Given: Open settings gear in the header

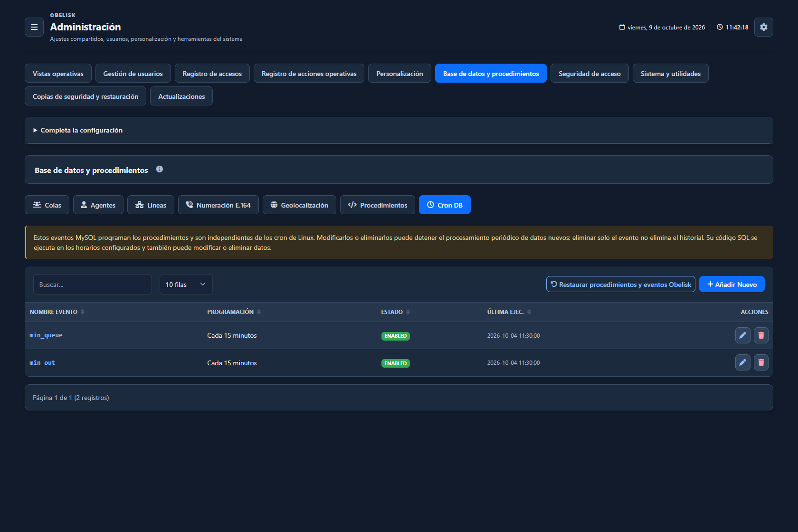Looking at the screenshot, I should (x=763, y=27).
